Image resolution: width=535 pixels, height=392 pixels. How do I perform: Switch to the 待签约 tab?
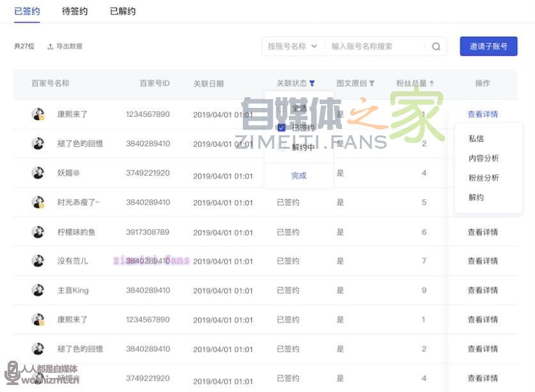75,11
